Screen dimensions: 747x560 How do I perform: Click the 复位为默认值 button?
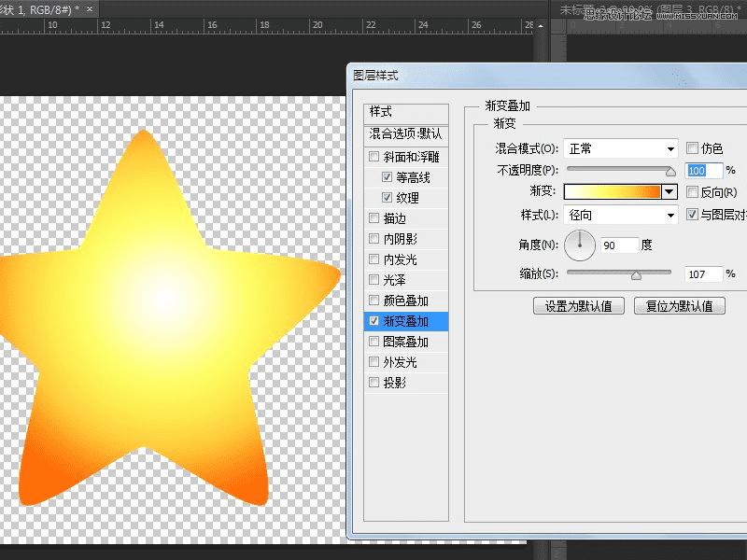(x=679, y=306)
